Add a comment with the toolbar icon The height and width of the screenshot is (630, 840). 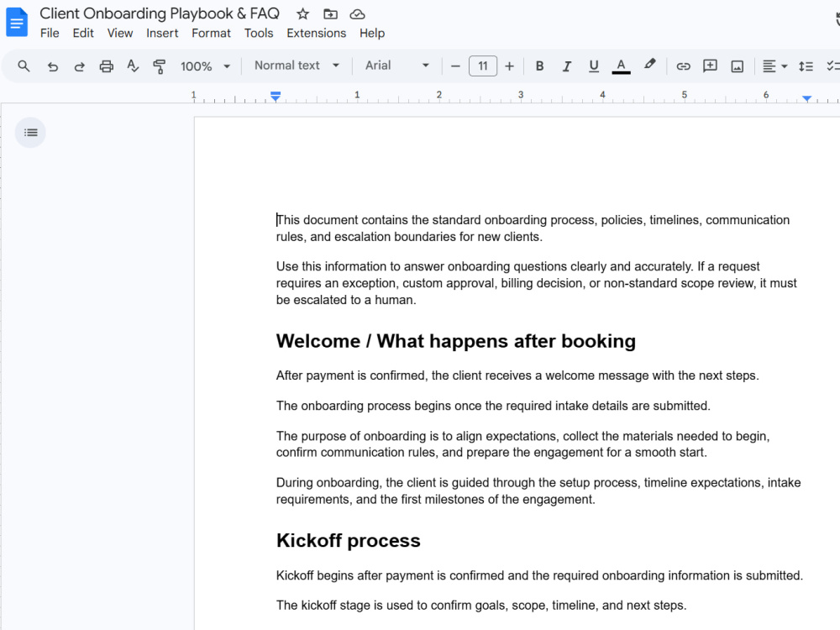tap(710, 66)
